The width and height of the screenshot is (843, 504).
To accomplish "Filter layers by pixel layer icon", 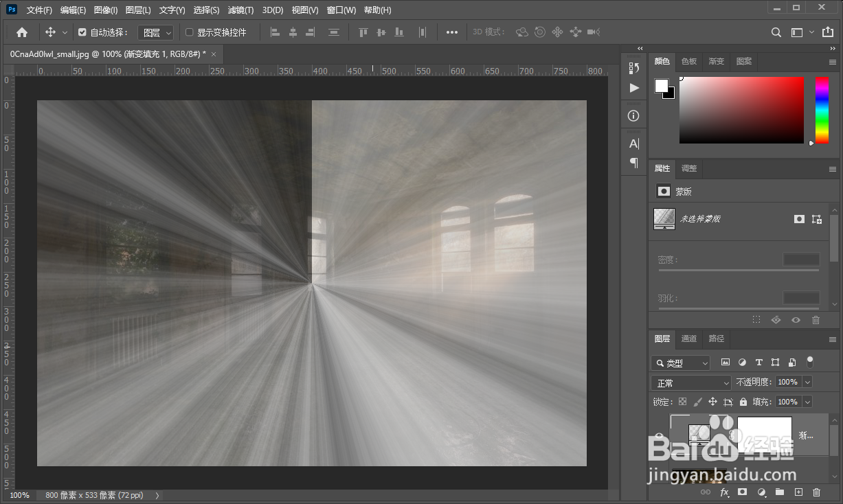I will 725,363.
